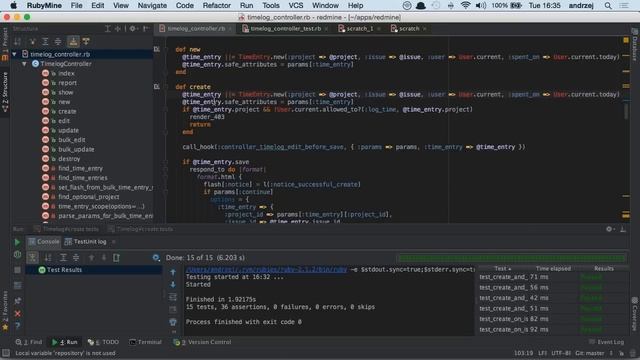
Task: Click the console Up the stack trace arrow
Action: tap(173, 272)
